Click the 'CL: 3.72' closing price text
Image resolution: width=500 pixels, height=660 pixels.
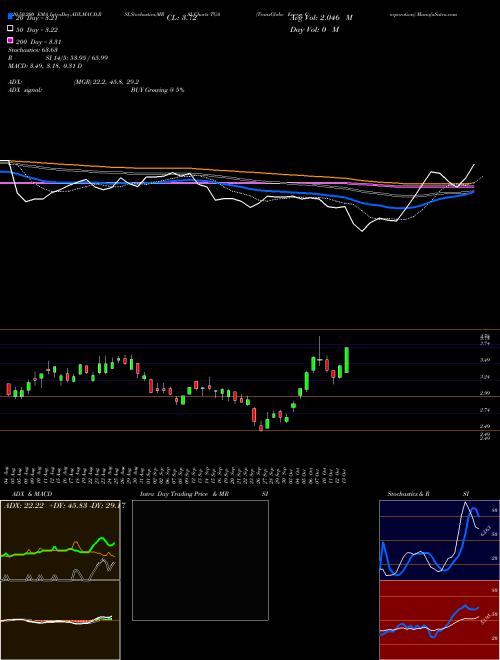click(x=182, y=18)
